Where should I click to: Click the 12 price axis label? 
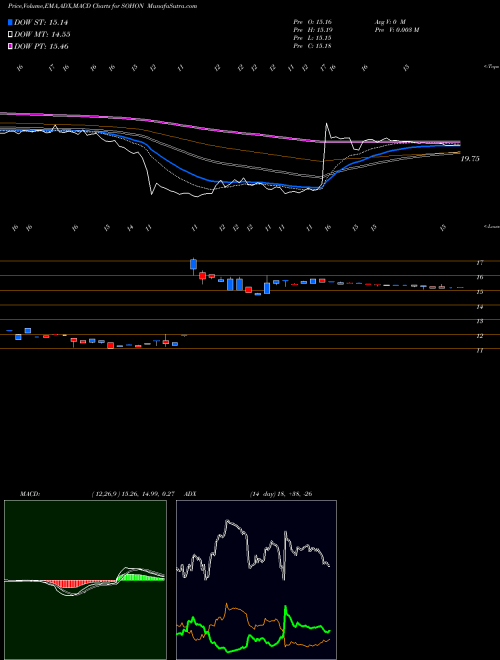coord(479,336)
